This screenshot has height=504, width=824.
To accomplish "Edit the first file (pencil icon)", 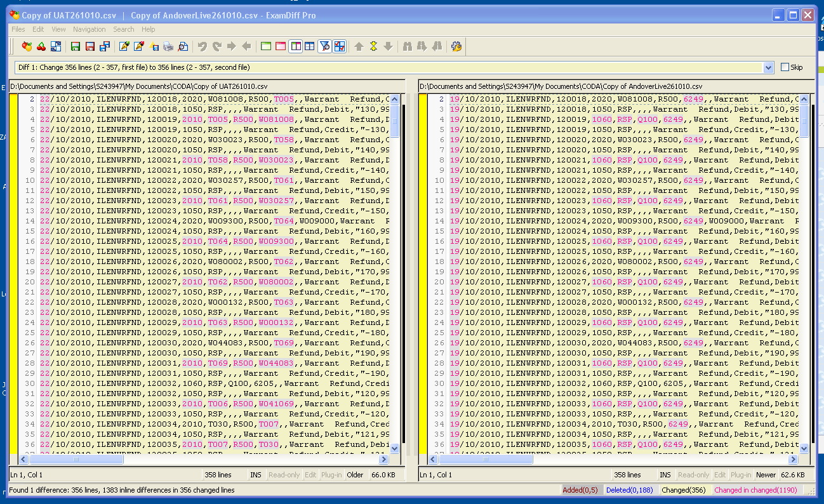I will click(124, 46).
